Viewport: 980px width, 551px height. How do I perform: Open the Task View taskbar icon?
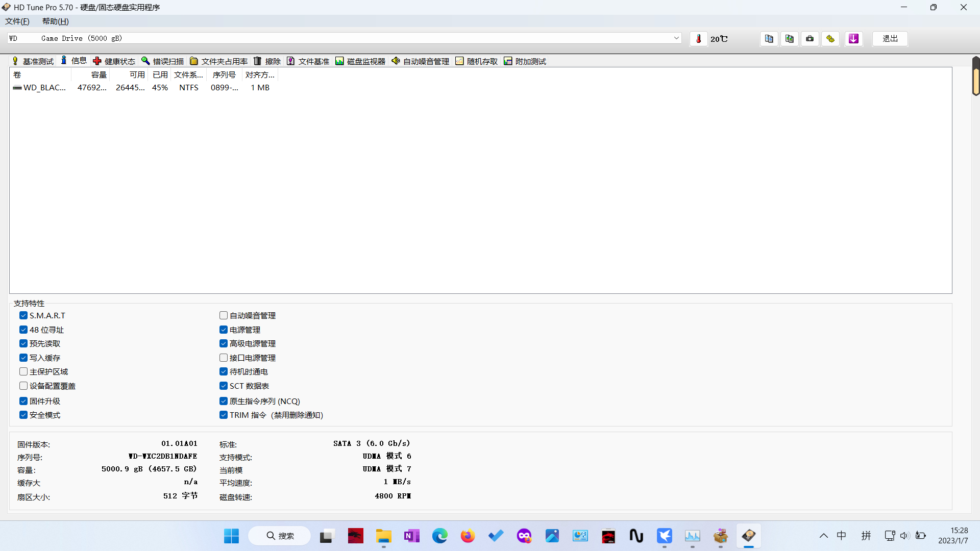[x=326, y=536]
